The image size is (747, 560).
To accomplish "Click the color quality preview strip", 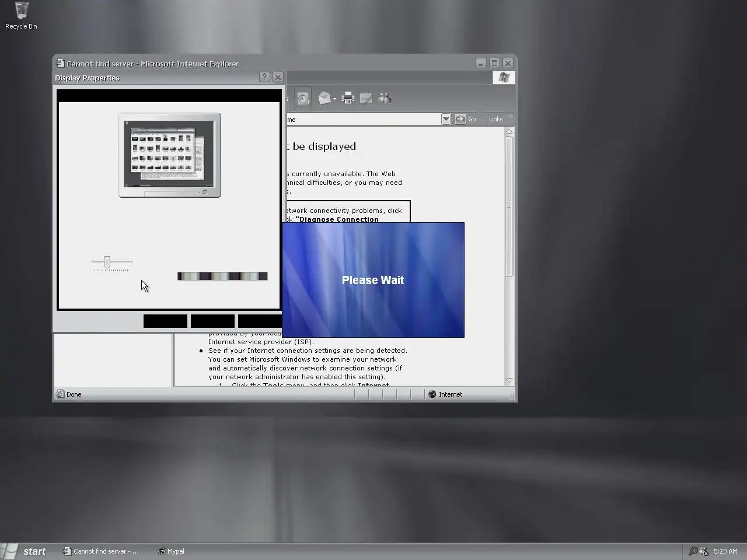I will click(222, 276).
